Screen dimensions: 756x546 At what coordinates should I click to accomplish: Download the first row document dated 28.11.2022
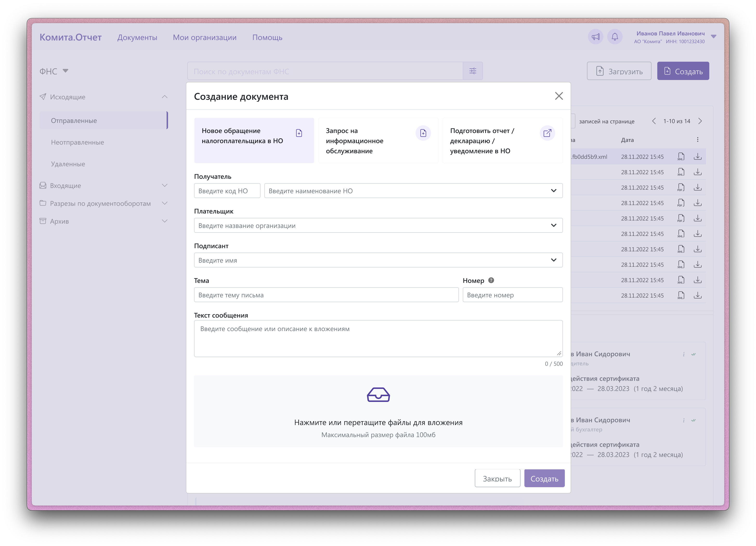click(698, 157)
